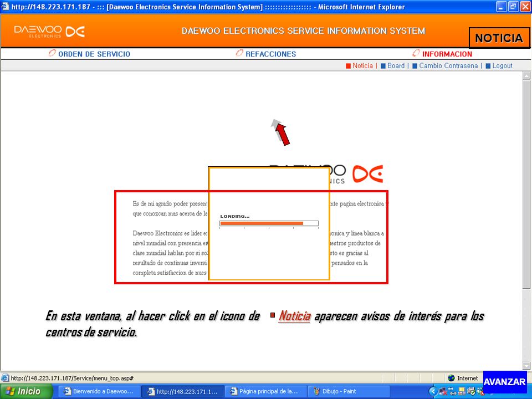Open the Windows Inicio start button
Viewport: 532px width, 399px height.
coord(27,391)
